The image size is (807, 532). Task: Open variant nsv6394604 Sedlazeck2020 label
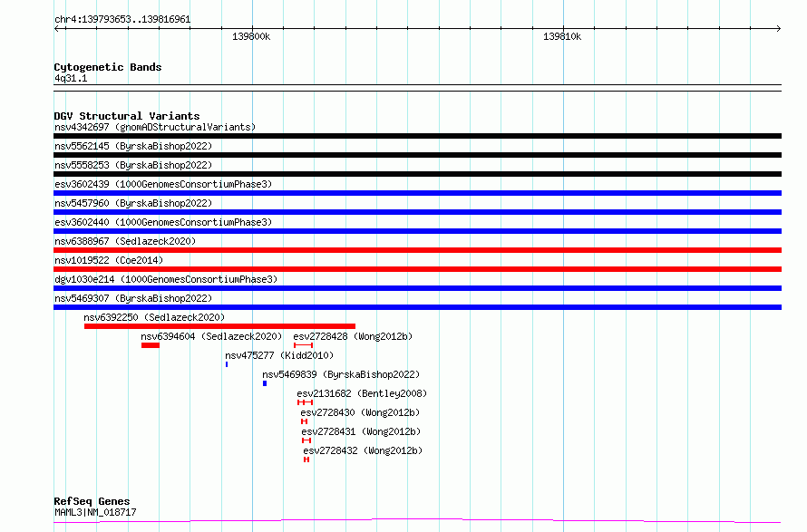211,336
